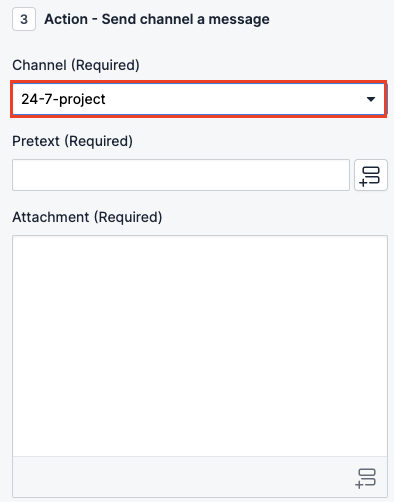The height and width of the screenshot is (502, 394).
Task: Click the 24-7-project text in Channel field
Action: pyautogui.click(x=63, y=99)
